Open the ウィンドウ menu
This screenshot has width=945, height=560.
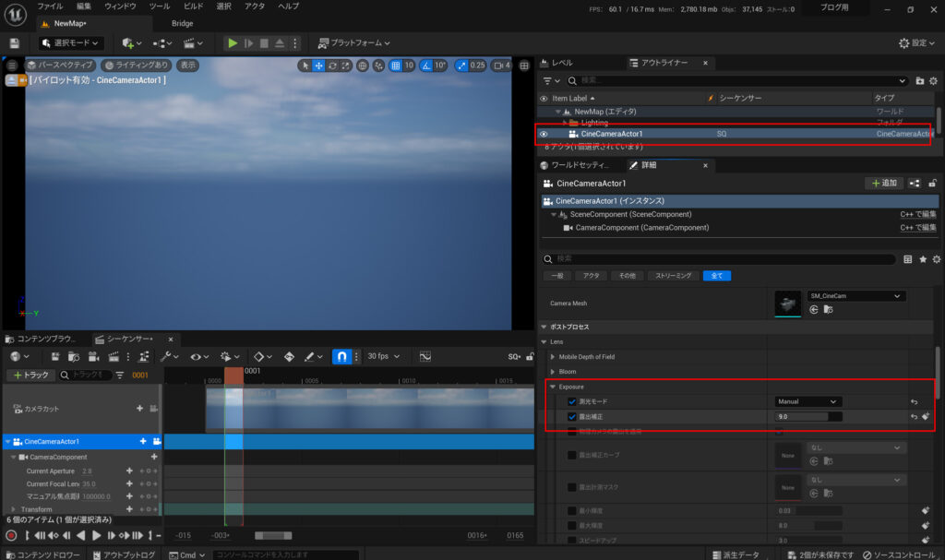pos(120,6)
